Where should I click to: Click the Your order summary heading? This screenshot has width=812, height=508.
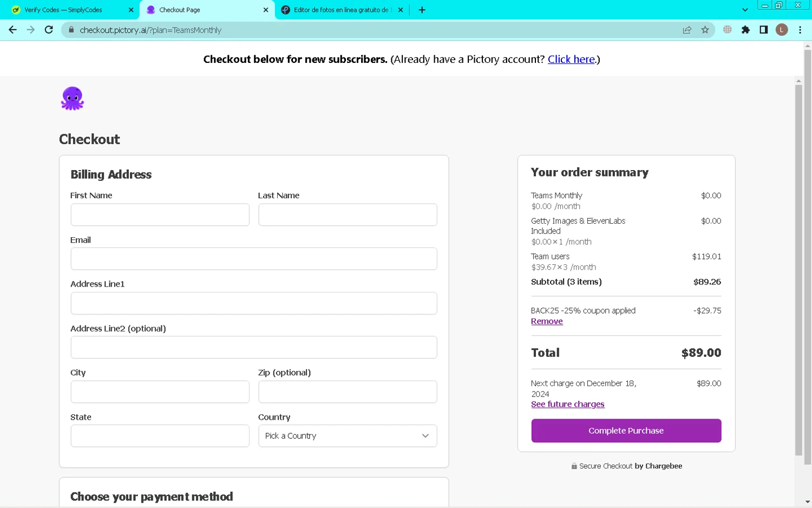tap(590, 172)
